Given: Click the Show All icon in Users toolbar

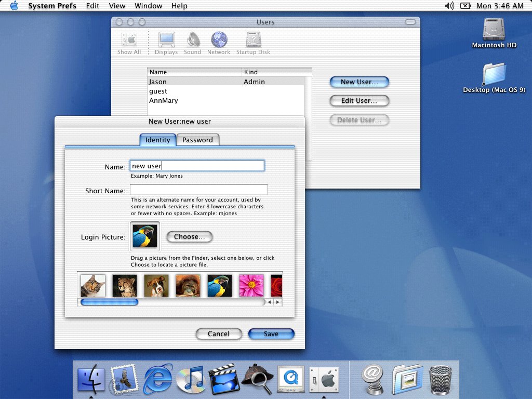Looking at the screenshot, I should coord(129,44).
